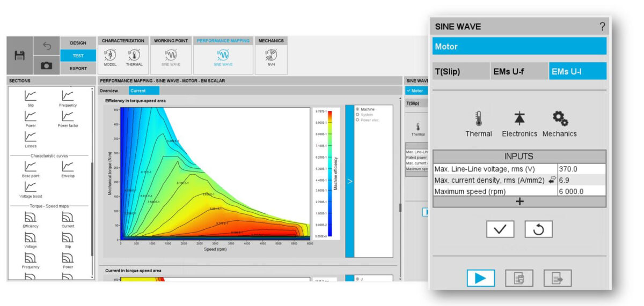Open the NVH mechanics test
Image resolution: width=644 pixels, height=306 pixels.
click(271, 56)
